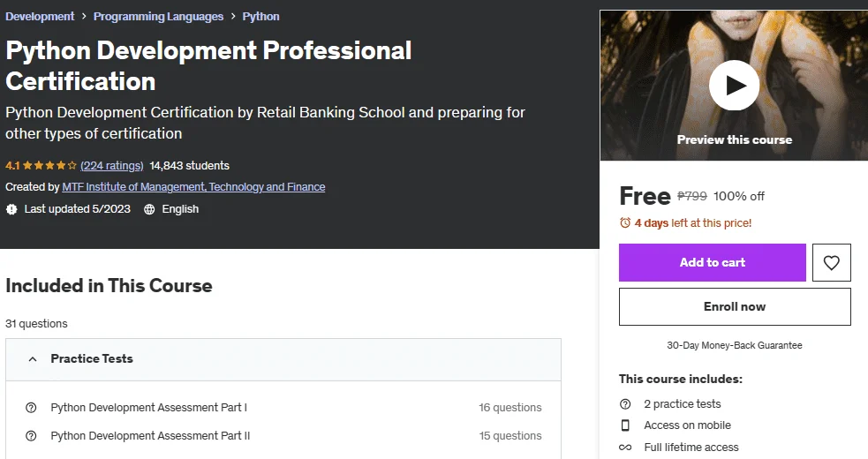The width and height of the screenshot is (868, 459).
Task: Click the Full lifetime access infinity icon
Action: tap(625, 448)
